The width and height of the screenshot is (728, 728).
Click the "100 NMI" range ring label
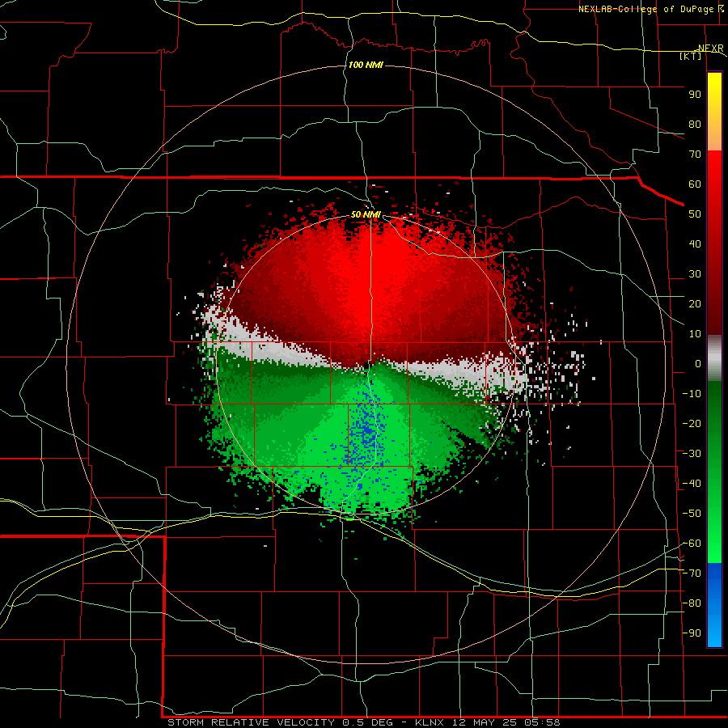coord(366,65)
